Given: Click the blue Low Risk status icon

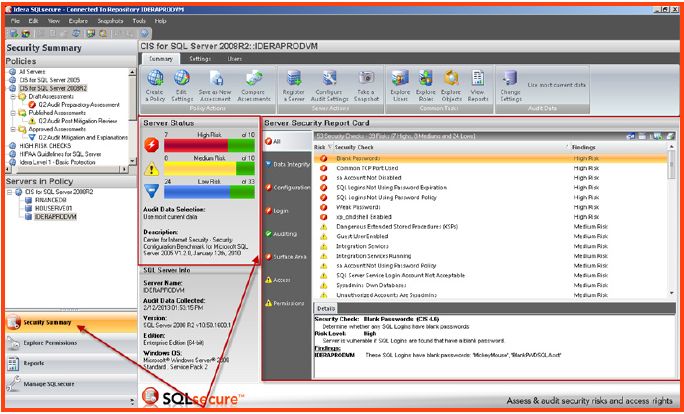Looking at the screenshot, I should 151,191.
